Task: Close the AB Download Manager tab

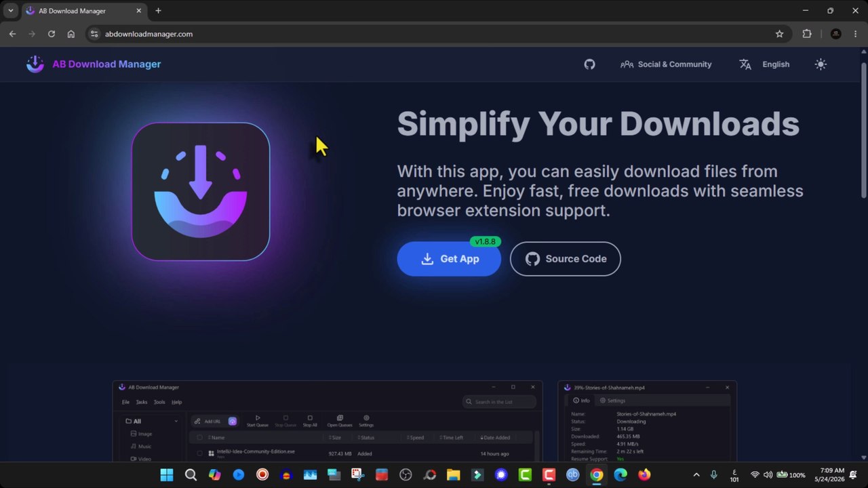Action: click(x=138, y=11)
